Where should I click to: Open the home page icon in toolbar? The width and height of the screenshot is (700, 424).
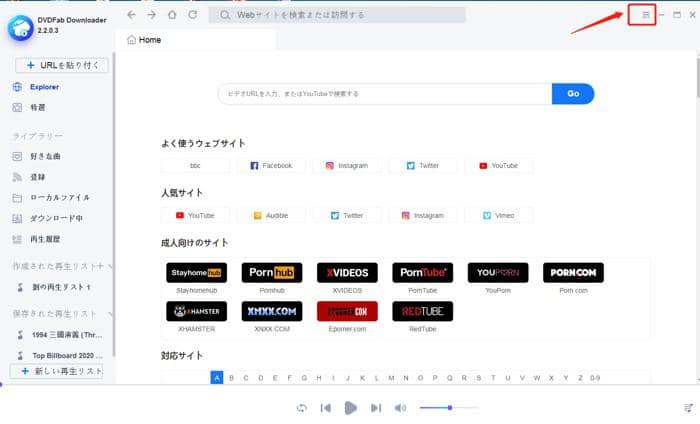pos(172,15)
